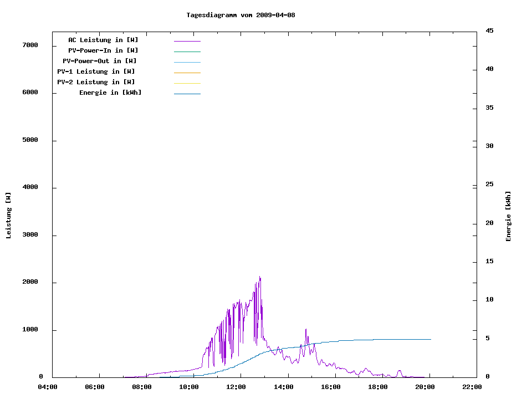Select the PV-Power-Out legend entry text

click(100, 61)
